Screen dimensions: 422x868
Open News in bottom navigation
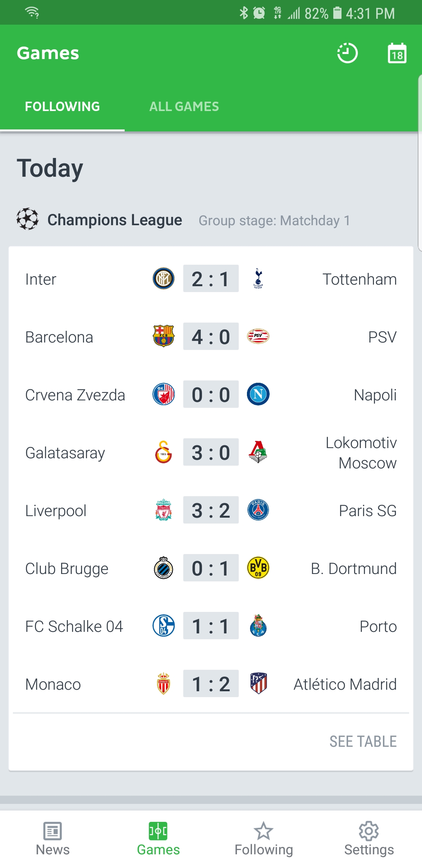click(53, 839)
